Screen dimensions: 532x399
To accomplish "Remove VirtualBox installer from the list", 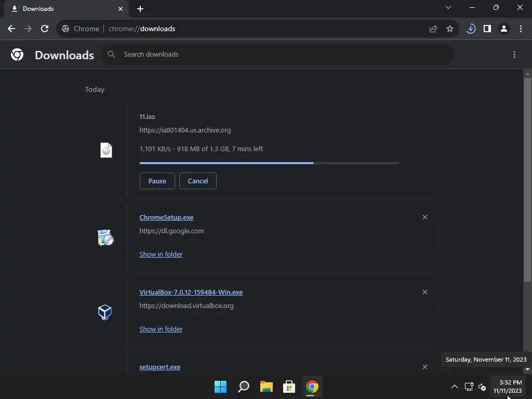I will 425,292.
